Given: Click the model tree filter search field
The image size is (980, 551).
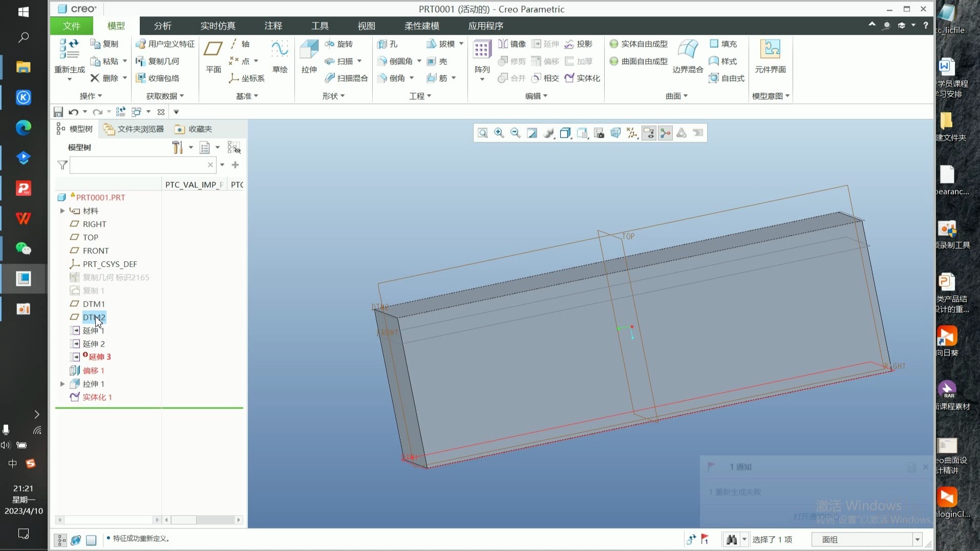Looking at the screenshot, I should pos(138,165).
